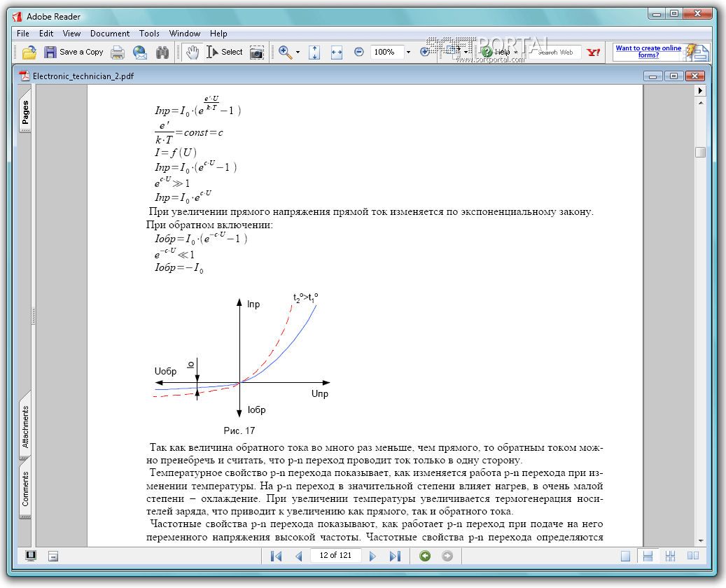This screenshot has height=588, width=726.
Task: Maximize the Electronic_technician_2.pdf document window
Action: [x=674, y=76]
